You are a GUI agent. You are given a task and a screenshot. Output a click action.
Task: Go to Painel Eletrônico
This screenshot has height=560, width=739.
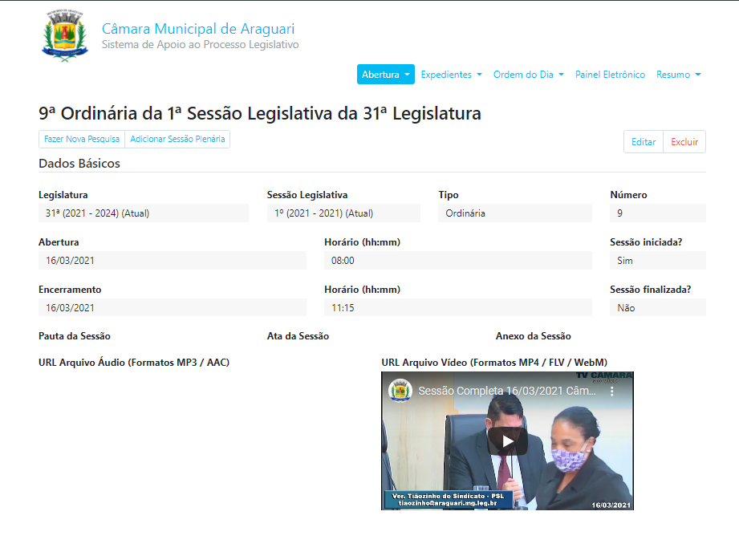tap(610, 75)
